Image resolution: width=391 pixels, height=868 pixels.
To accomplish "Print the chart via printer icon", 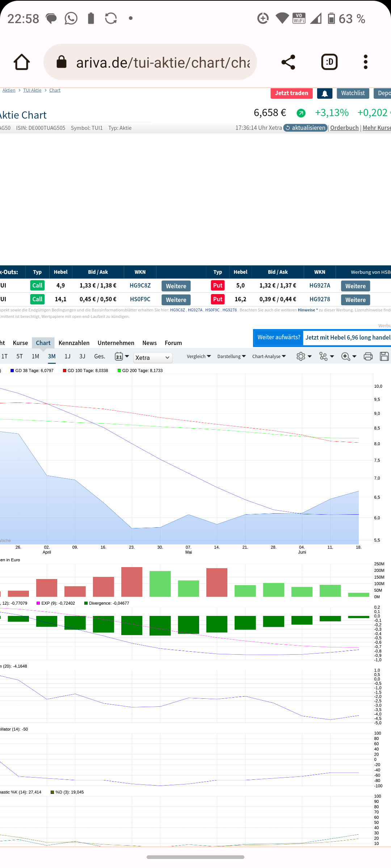I will click(x=368, y=356).
